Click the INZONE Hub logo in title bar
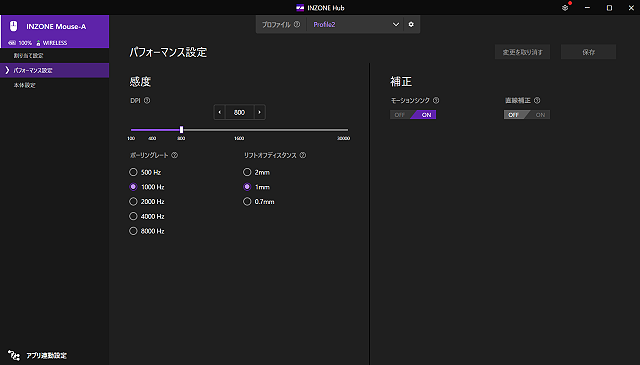 pos(300,8)
